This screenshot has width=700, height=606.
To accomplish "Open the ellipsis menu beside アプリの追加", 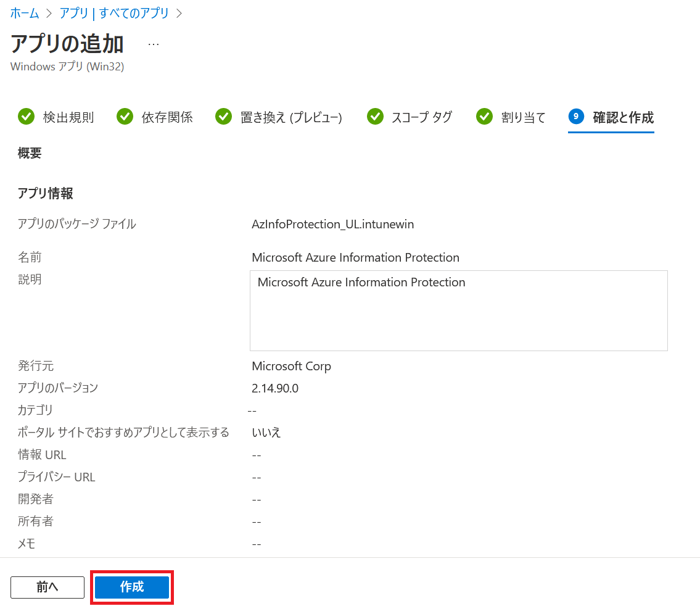I will (x=154, y=44).
